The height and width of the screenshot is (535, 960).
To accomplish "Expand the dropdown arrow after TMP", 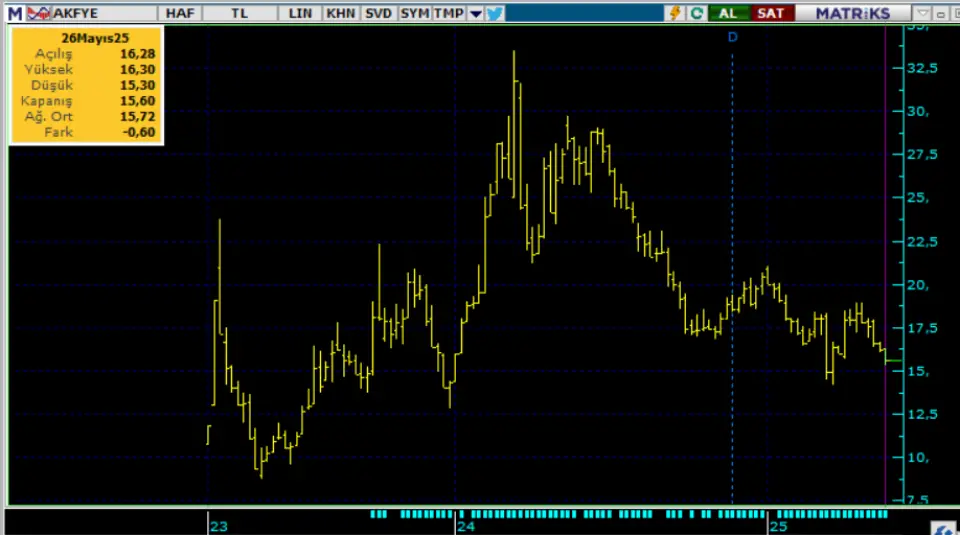I will coord(475,13).
